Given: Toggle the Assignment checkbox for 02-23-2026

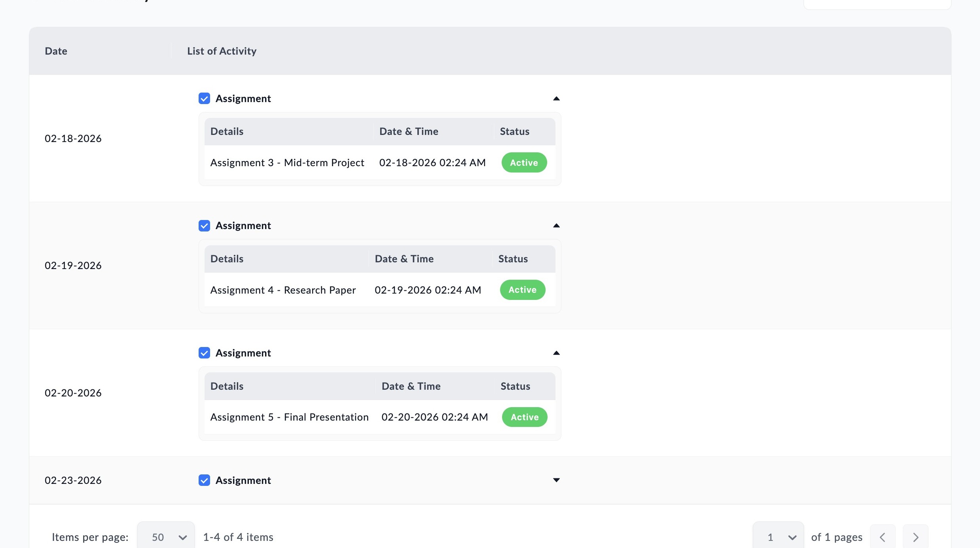Looking at the screenshot, I should click(x=204, y=480).
